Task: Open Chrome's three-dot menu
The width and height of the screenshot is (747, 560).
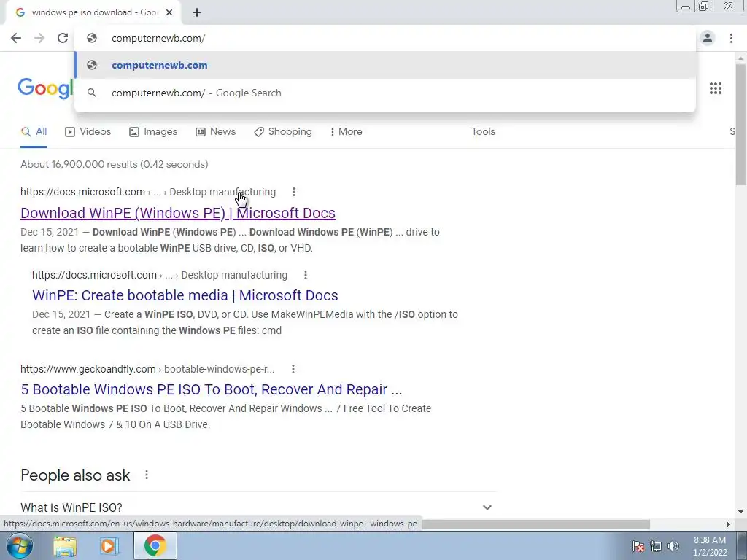Action: point(731,38)
